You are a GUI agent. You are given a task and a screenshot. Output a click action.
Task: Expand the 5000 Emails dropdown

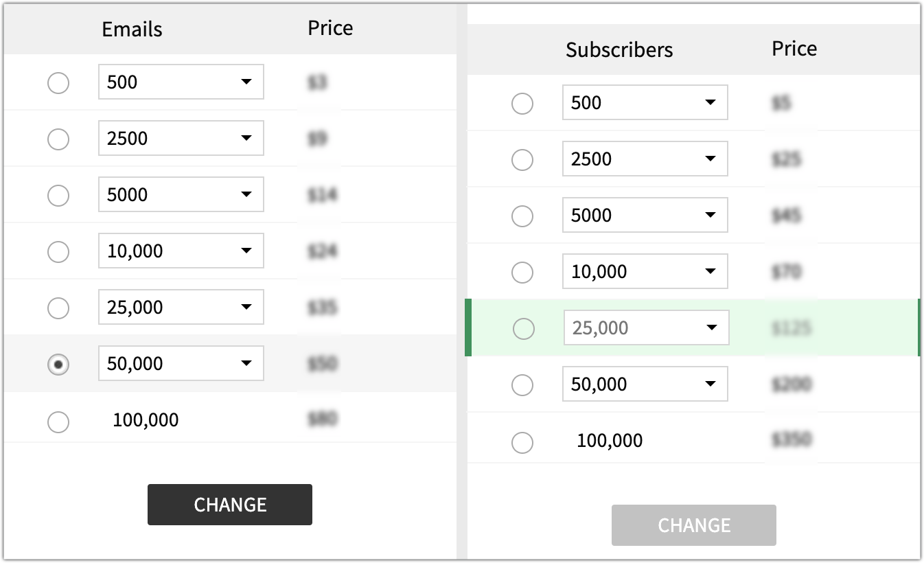point(181,194)
